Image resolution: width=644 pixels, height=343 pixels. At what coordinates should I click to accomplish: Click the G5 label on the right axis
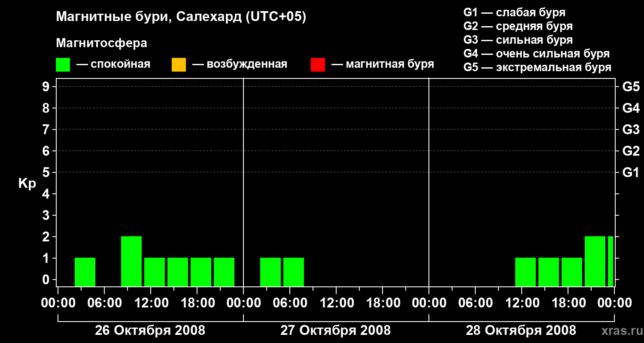click(x=631, y=87)
